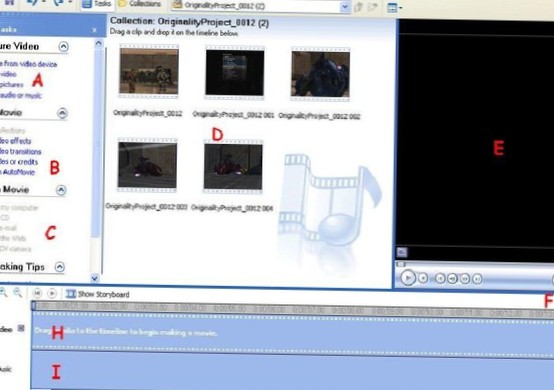Viewport: 554px width, 390px height.
Task: Step to the next frame
Action: click(465, 279)
